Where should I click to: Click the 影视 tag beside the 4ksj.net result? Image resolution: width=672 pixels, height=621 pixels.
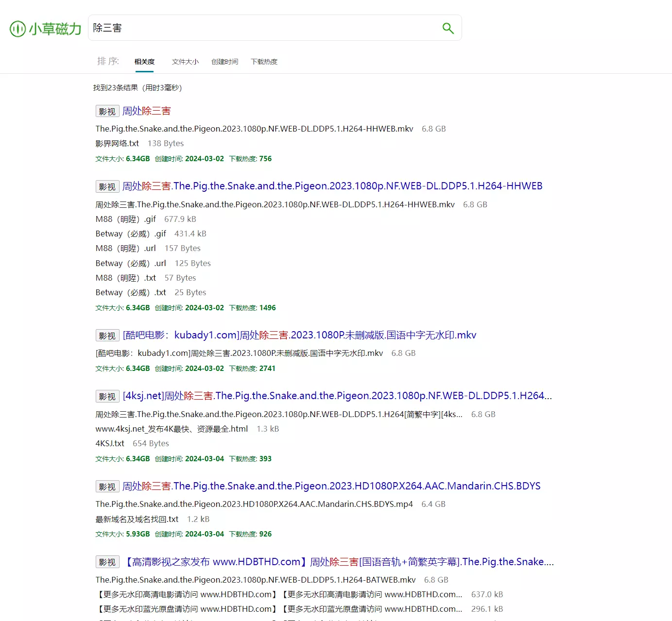(x=107, y=396)
